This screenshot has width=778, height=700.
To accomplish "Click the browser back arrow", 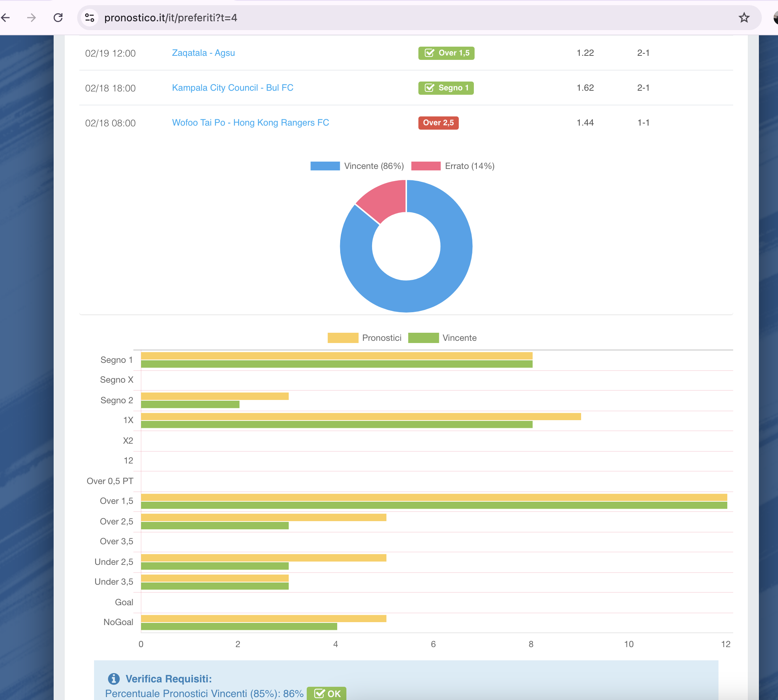I will [x=6, y=18].
